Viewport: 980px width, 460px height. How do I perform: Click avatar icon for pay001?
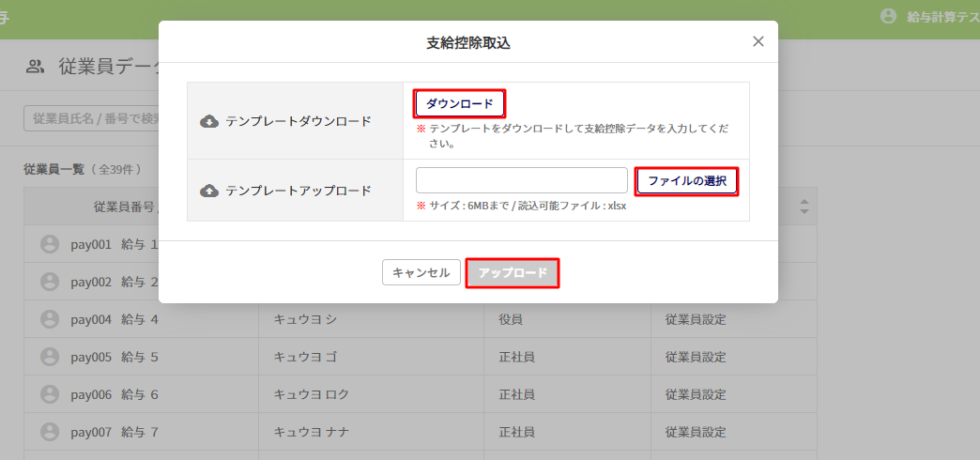point(50,244)
